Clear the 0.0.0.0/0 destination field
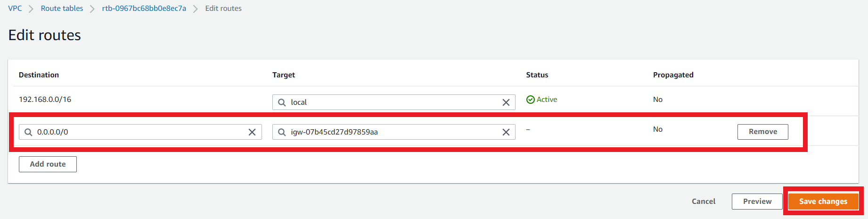 click(x=252, y=132)
